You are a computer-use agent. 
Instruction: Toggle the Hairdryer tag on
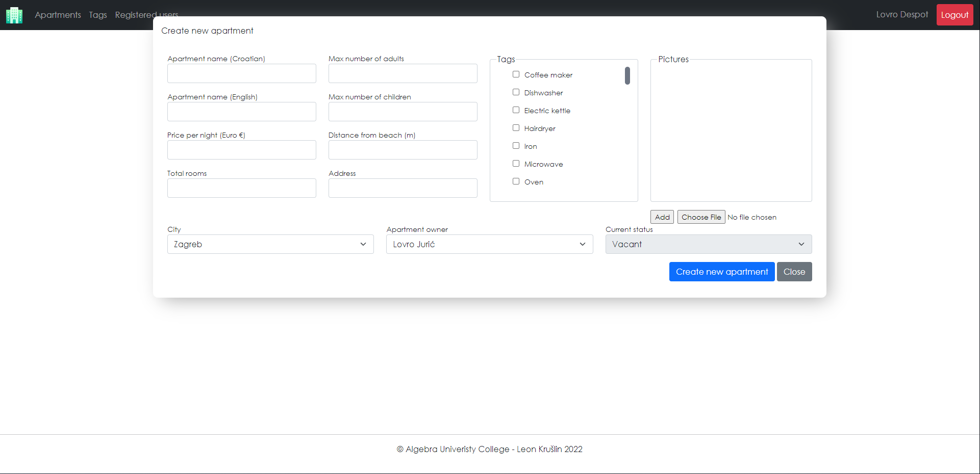516,127
